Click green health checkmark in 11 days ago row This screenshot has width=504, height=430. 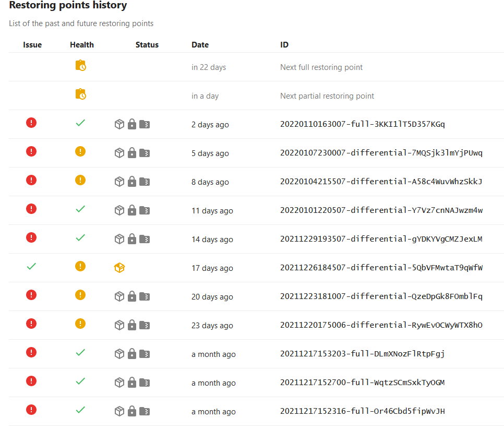[80, 209]
